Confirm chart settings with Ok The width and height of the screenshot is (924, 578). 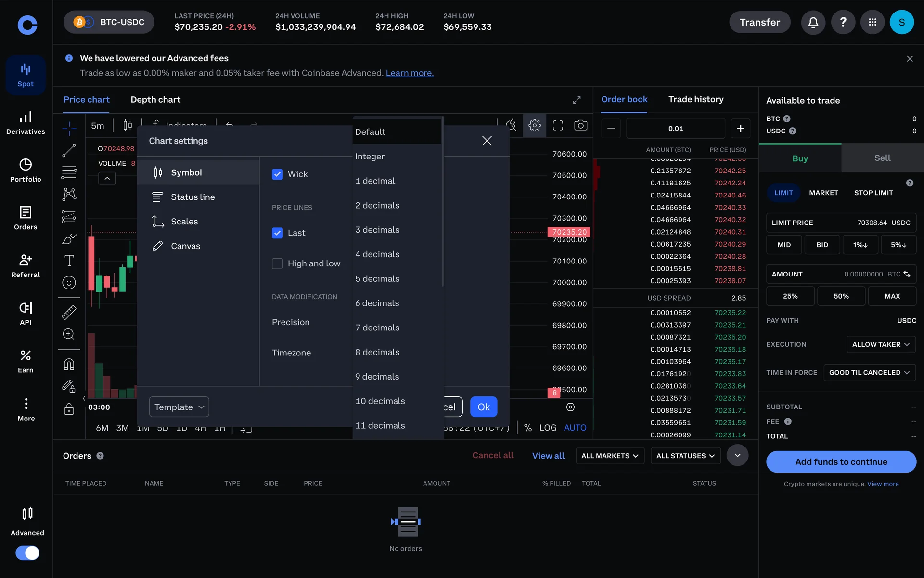click(483, 407)
